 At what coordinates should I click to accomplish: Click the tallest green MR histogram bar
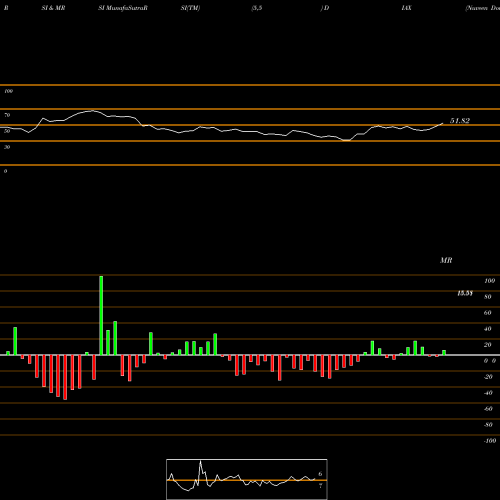tap(101, 315)
